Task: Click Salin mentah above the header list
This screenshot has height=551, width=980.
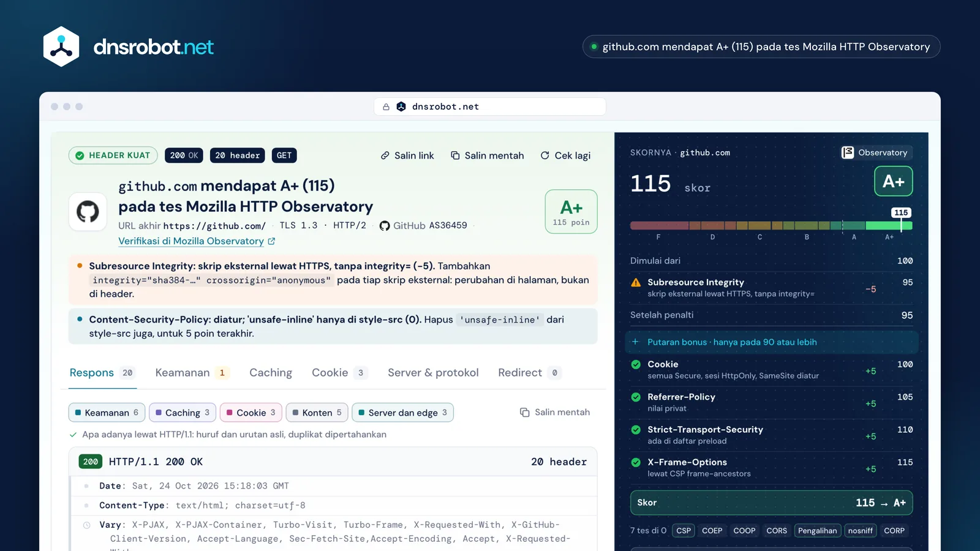Action: click(555, 413)
